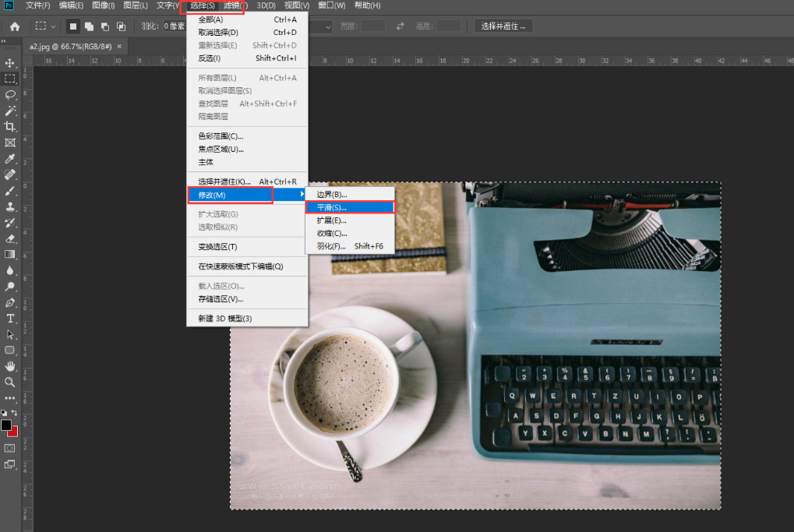This screenshot has width=794, height=532.
Task: Select the Hand tool
Action: [x=10, y=366]
